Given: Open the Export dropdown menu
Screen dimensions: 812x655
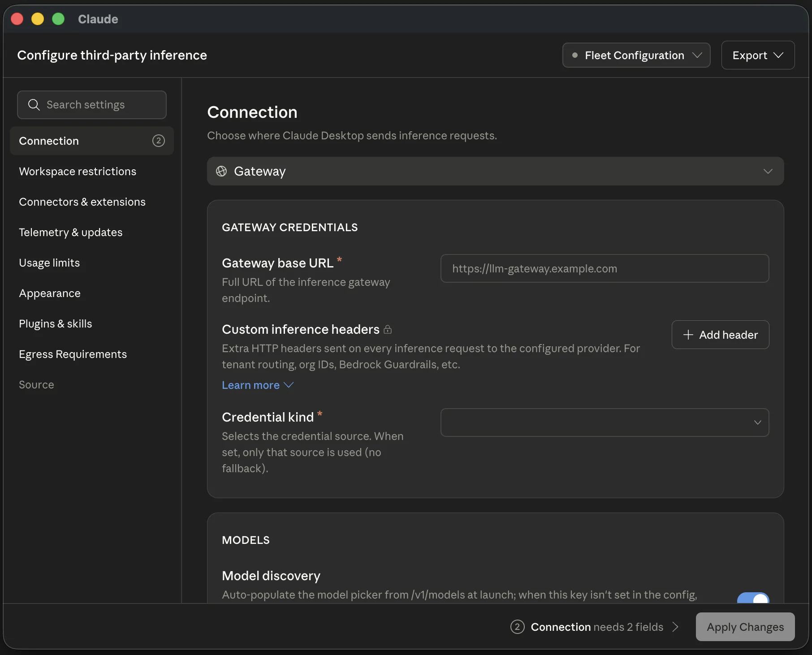Looking at the screenshot, I should (x=758, y=55).
